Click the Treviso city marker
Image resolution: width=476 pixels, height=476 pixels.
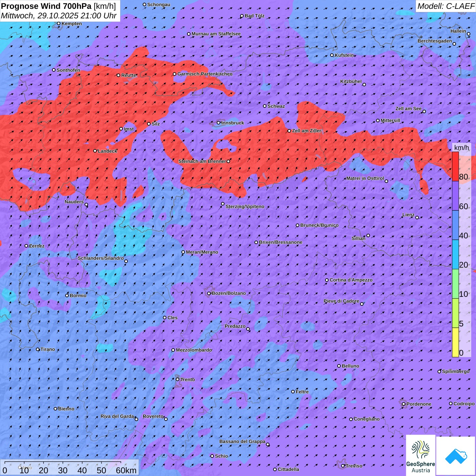tap(343, 466)
